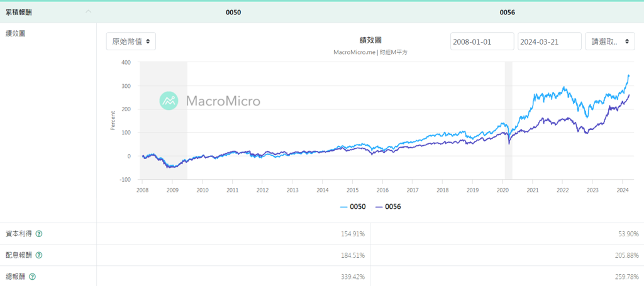This screenshot has width=644, height=286.
Task: Click the MacroMicro.me 財經M平方 subtitle text
Action: [370, 52]
